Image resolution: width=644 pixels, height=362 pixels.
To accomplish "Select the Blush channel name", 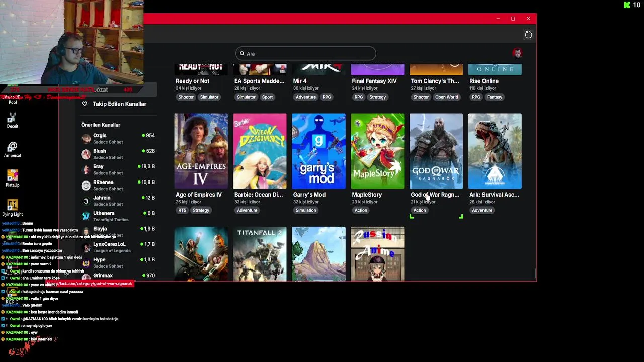I will point(100,151).
